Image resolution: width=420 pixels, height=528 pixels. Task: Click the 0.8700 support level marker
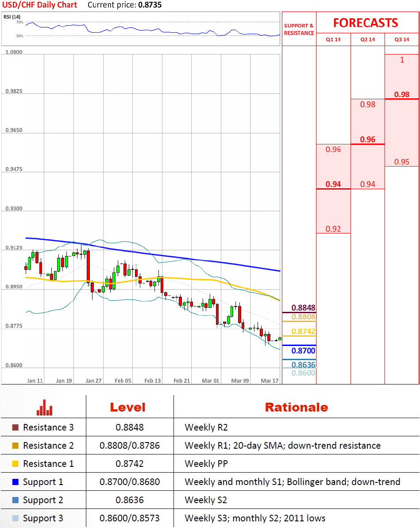[x=304, y=350]
